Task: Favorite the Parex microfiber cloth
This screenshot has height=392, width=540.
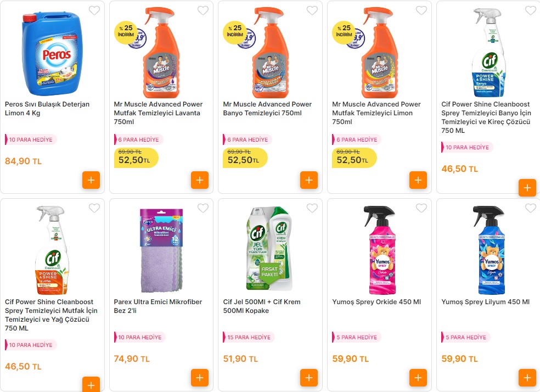Action: (203, 208)
